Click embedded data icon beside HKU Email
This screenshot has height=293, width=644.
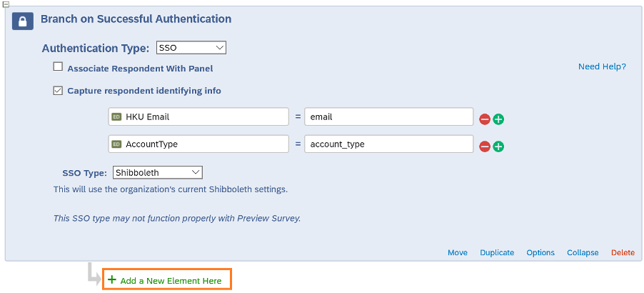tap(116, 116)
